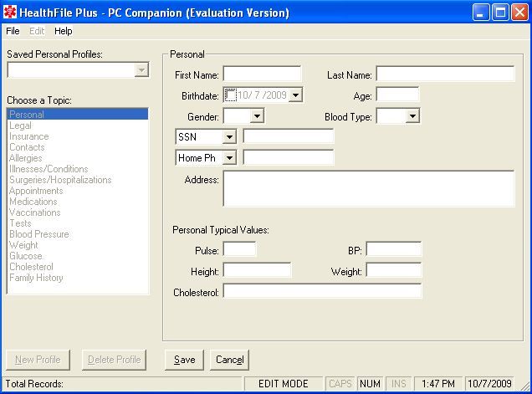Select Tests in the topic list
The height and width of the screenshot is (394, 532).
pos(77,223)
